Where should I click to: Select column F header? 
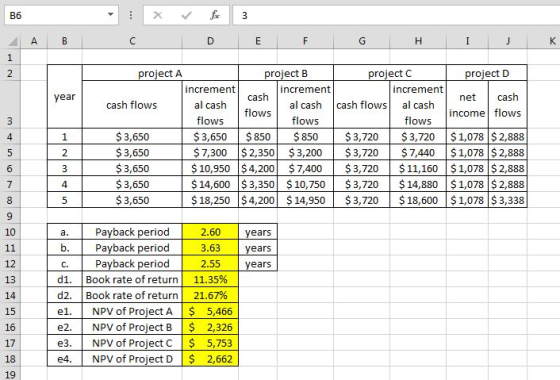[x=305, y=41]
